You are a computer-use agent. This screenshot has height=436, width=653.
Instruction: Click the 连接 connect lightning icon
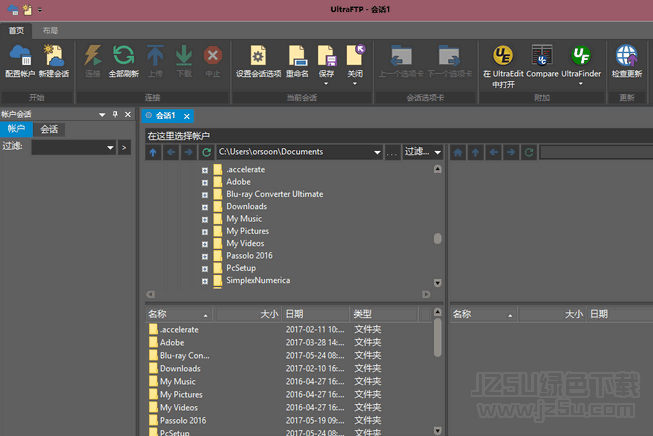click(93, 61)
